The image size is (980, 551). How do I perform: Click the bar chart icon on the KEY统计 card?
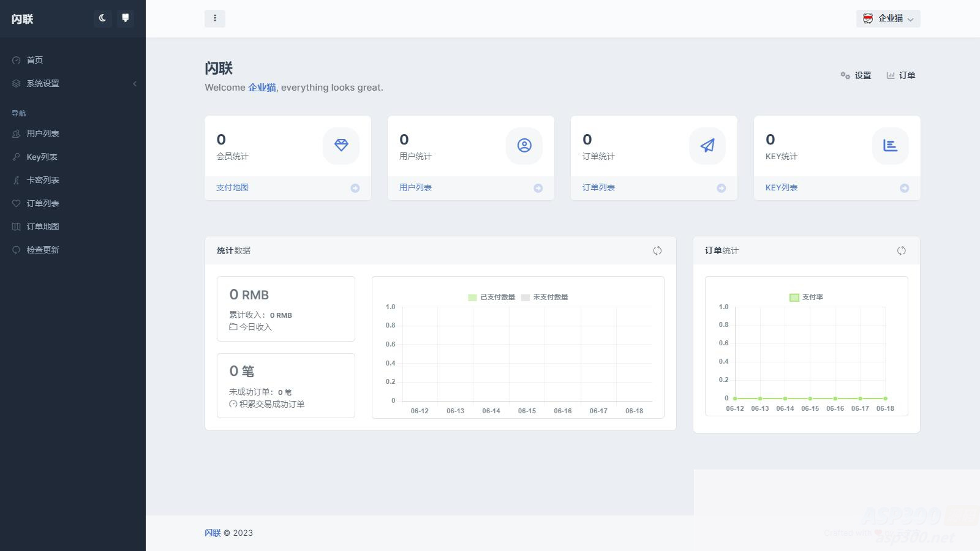pyautogui.click(x=890, y=146)
